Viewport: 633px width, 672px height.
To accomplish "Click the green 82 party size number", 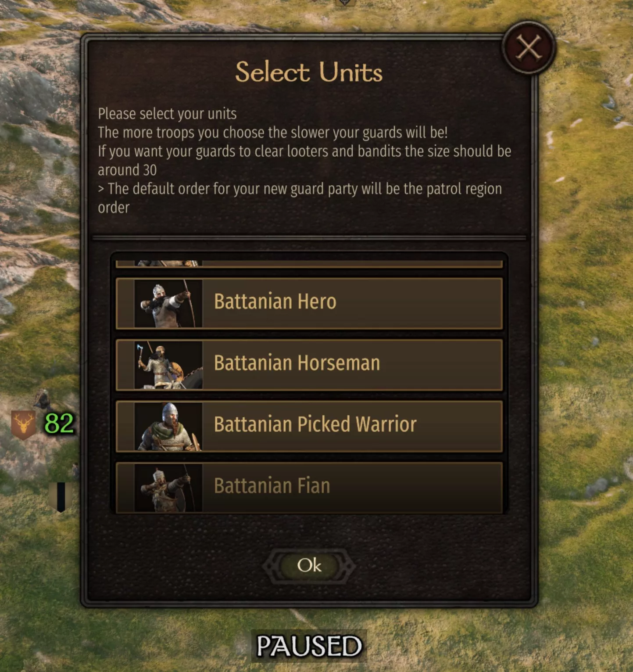I will pyautogui.click(x=59, y=423).
